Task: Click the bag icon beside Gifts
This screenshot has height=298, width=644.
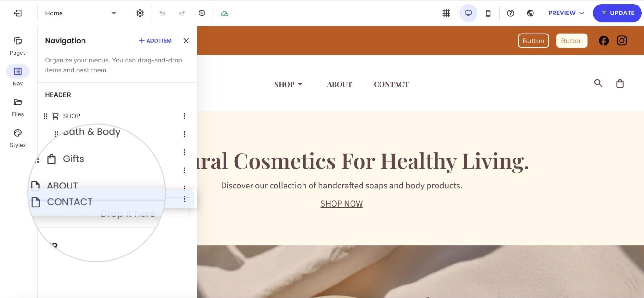Action: click(x=52, y=159)
